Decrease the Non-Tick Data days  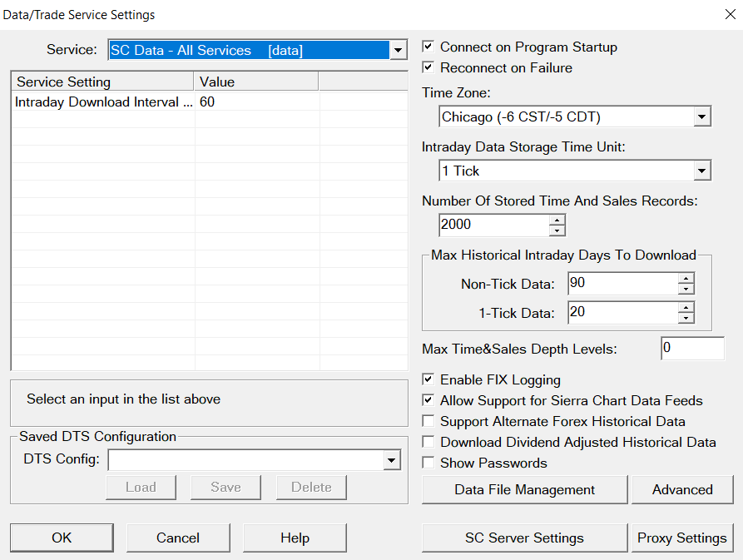tap(686, 289)
